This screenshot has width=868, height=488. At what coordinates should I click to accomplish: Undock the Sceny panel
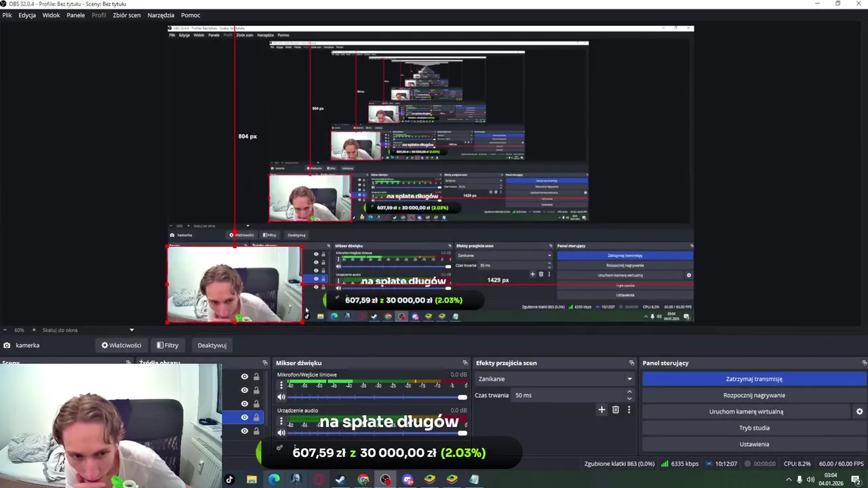point(128,363)
